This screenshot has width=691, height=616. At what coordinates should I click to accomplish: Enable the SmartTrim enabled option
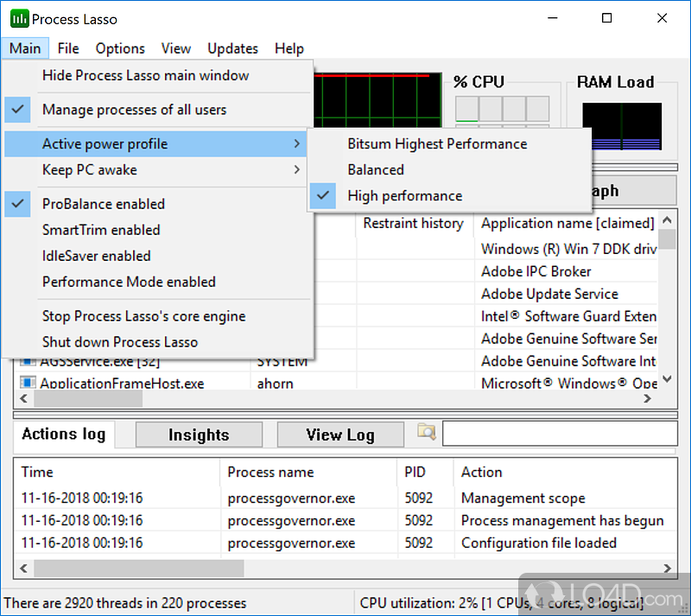(101, 230)
